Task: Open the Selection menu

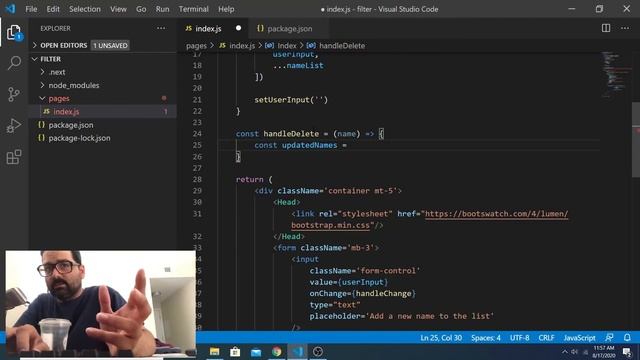Action: point(84,9)
